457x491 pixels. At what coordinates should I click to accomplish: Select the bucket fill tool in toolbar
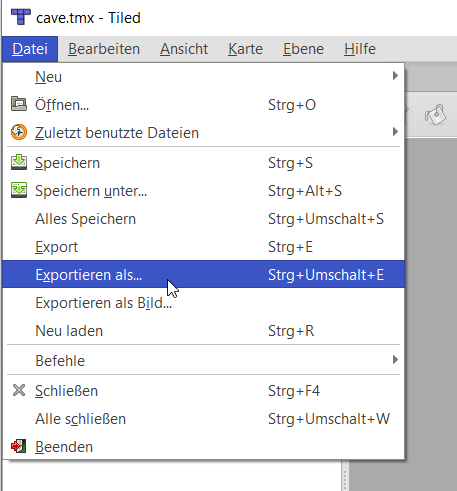point(435,115)
